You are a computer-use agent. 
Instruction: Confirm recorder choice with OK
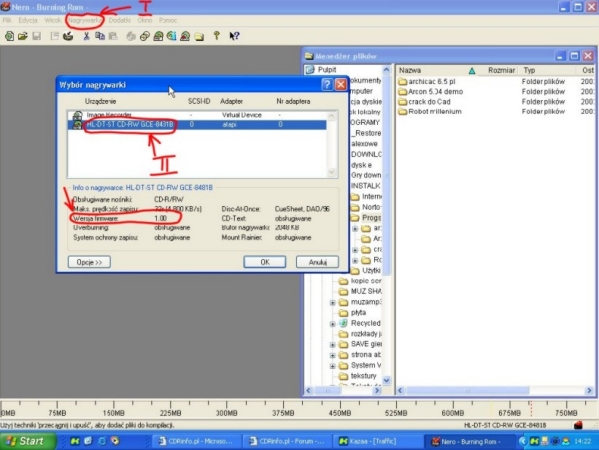(265, 262)
